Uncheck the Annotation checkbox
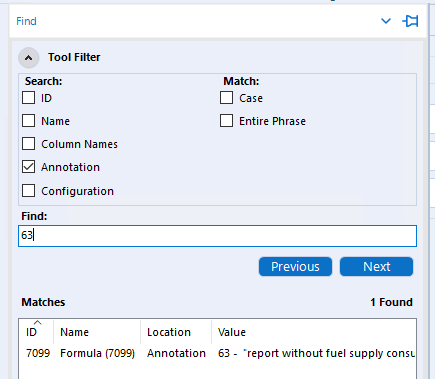 tap(28, 167)
